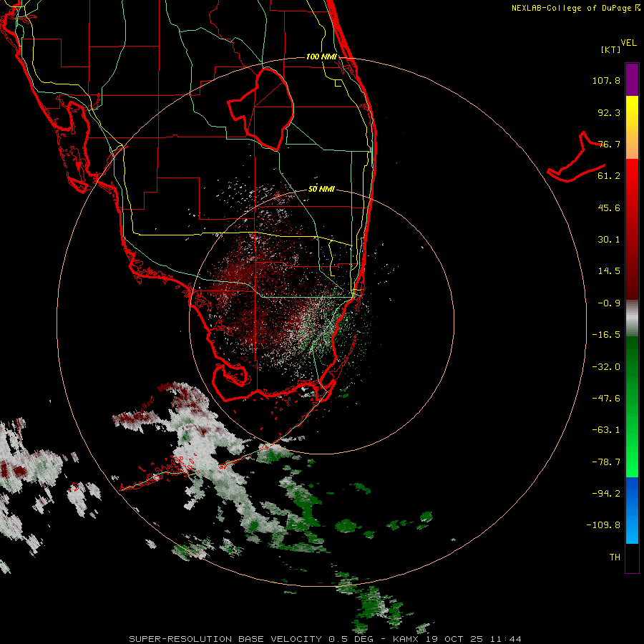Image resolution: width=644 pixels, height=644 pixels.
Task: Click the 107.8 legend value
Action: pyautogui.click(x=606, y=80)
